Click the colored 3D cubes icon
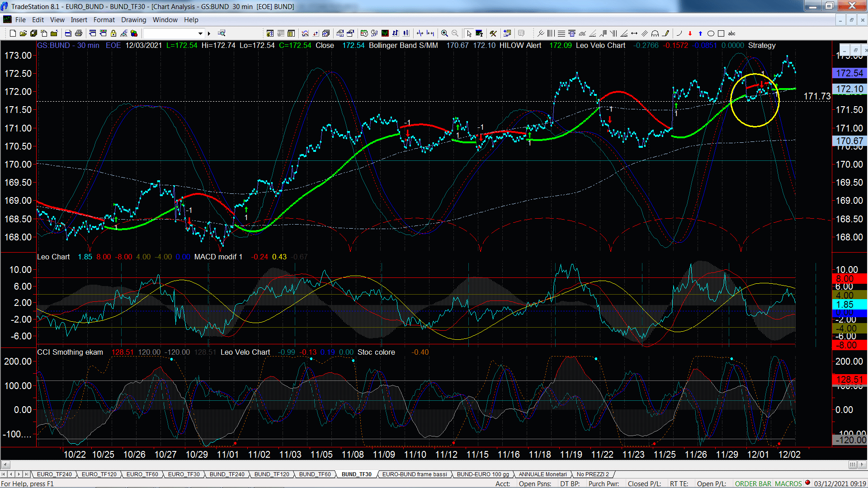868x488 pixels. pos(134,33)
